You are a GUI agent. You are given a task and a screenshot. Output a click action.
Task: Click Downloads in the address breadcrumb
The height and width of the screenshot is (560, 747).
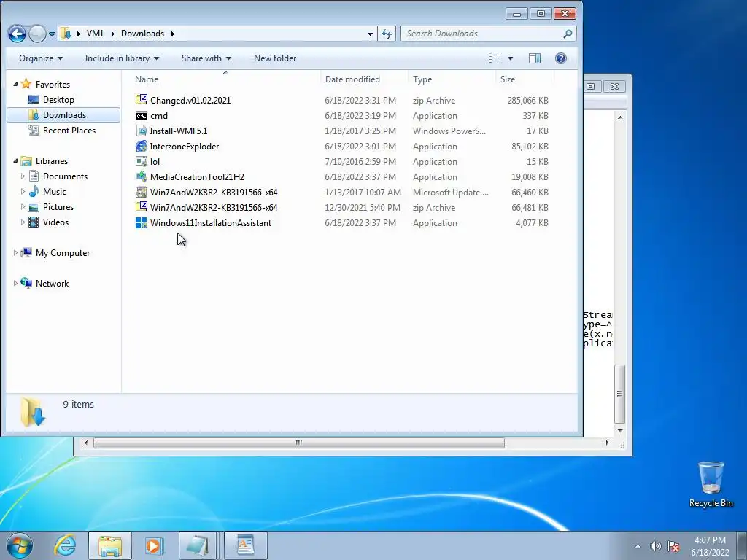[x=142, y=34]
